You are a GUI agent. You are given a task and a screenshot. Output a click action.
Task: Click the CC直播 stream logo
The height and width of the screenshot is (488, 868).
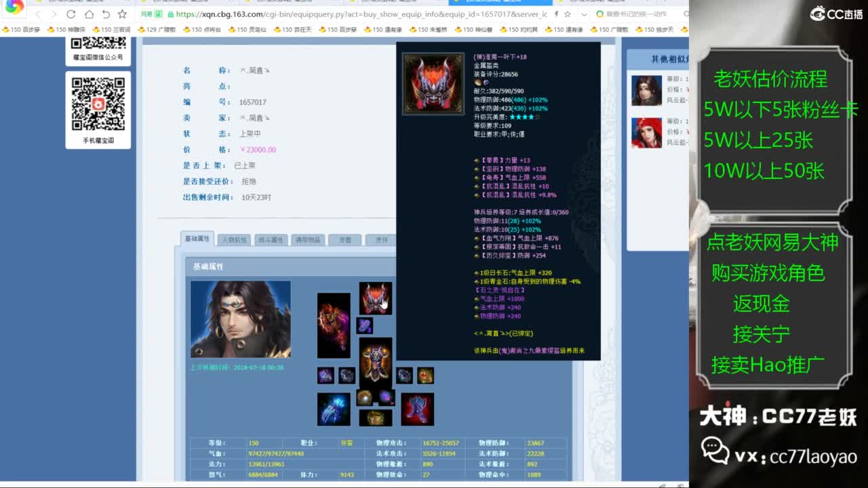click(x=836, y=14)
